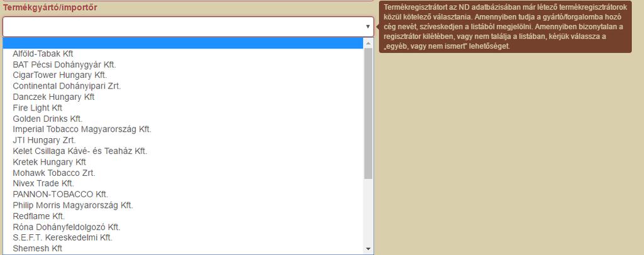Select Fire Light Kft option
644x255 pixels.
[x=37, y=108]
